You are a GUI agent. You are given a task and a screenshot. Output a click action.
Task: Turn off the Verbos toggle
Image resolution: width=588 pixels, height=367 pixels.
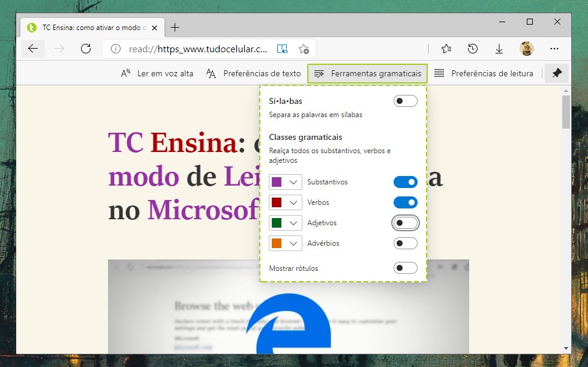(406, 202)
